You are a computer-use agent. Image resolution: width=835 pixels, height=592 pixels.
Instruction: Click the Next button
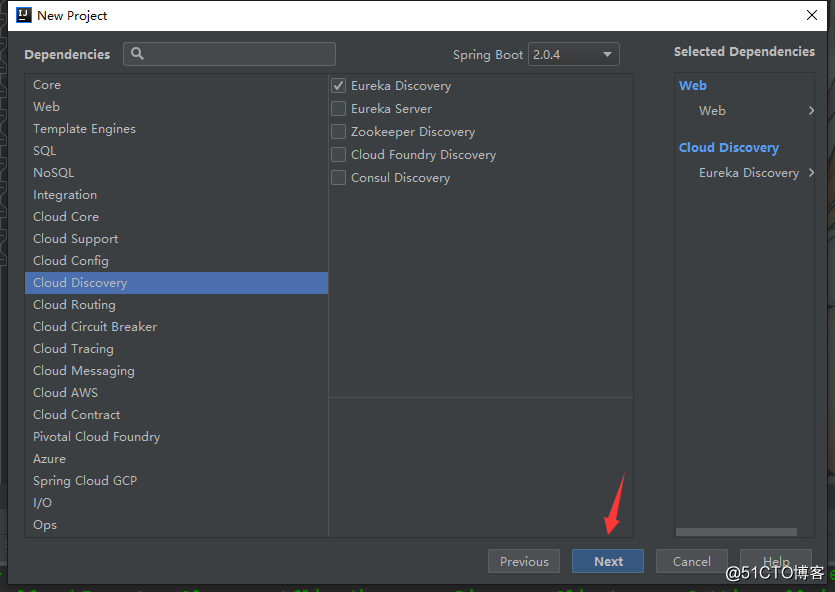608,561
